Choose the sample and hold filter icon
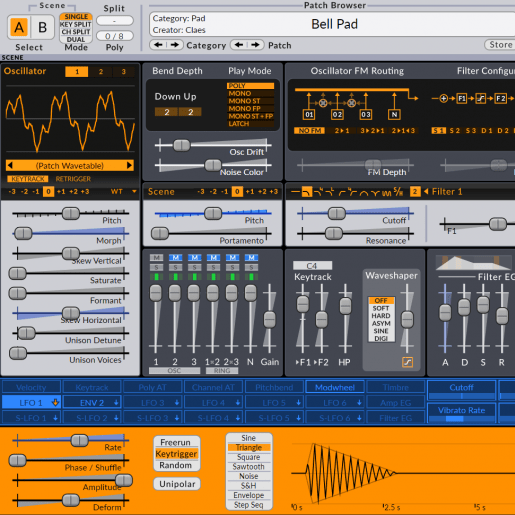This screenshot has width=515, height=515. [398, 192]
